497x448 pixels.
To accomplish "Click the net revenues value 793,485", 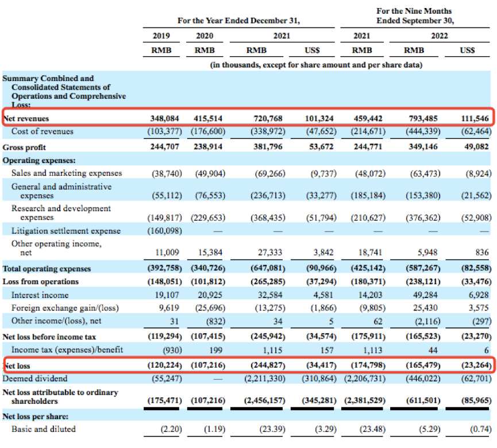I will pyautogui.click(x=422, y=118).
